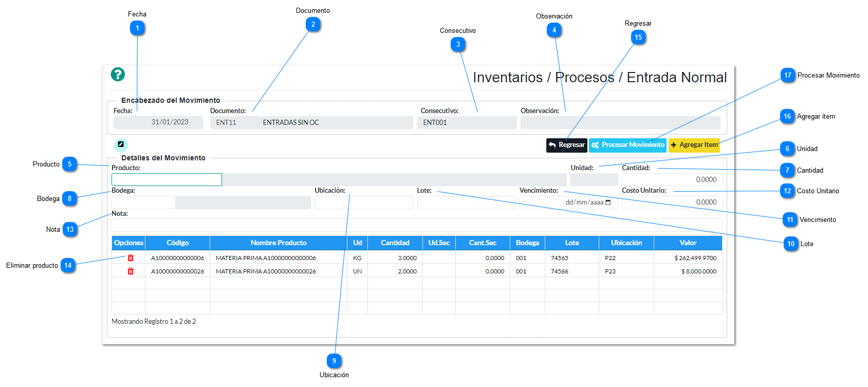Click the MATERIA PRIMA A10000000000026 name cell
The image size is (868, 387).
click(x=279, y=271)
